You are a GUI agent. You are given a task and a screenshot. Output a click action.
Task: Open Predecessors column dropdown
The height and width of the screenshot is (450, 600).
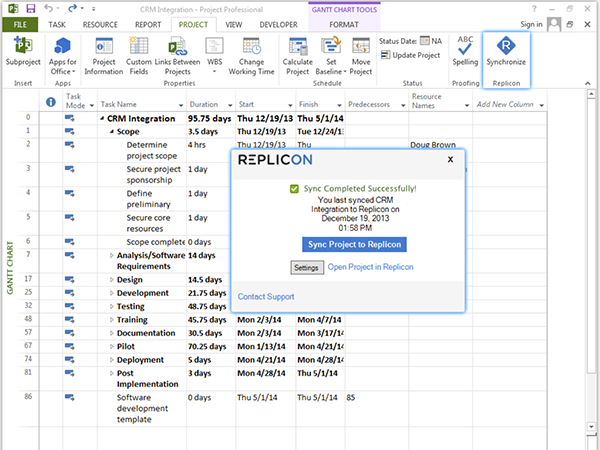pos(403,106)
